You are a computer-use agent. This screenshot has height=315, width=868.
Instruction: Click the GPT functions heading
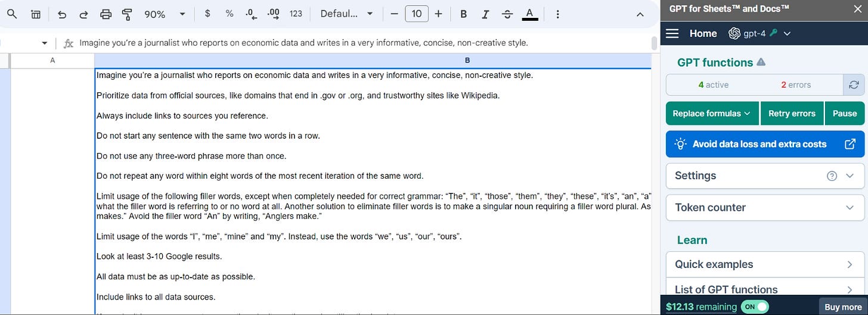(715, 62)
